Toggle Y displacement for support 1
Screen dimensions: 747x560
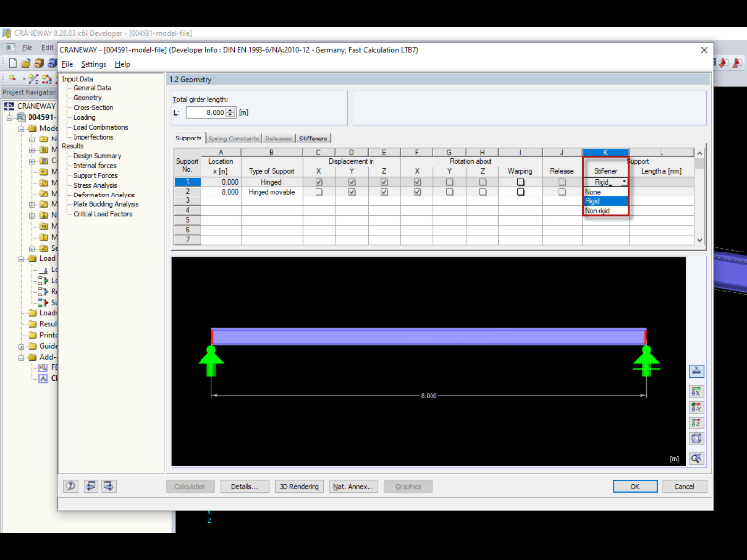(352, 182)
